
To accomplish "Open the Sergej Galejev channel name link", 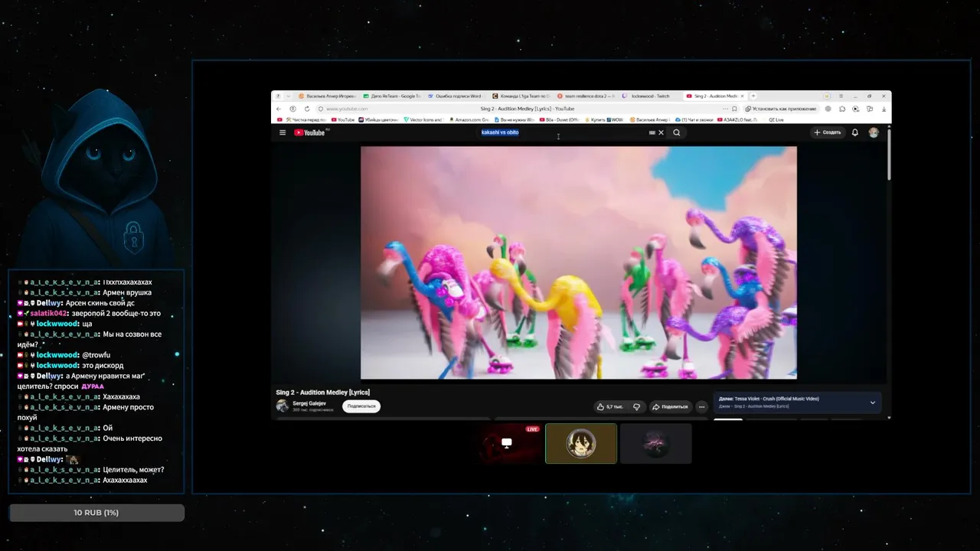I will click(x=309, y=403).
